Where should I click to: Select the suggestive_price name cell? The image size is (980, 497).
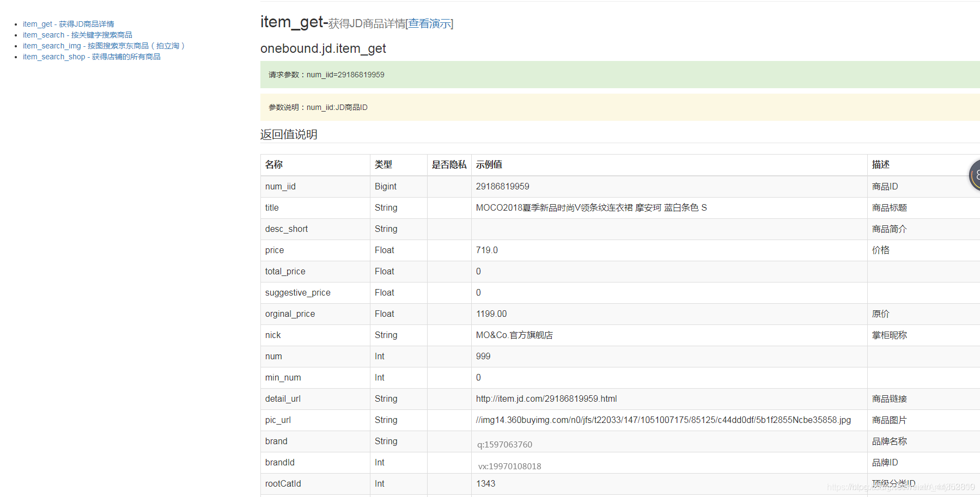click(315, 293)
